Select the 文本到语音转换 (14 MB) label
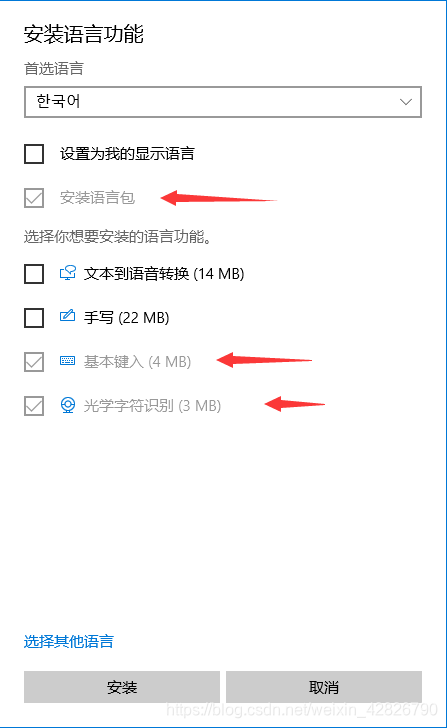The width and height of the screenshot is (447, 728). pyautogui.click(x=164, y=273)
